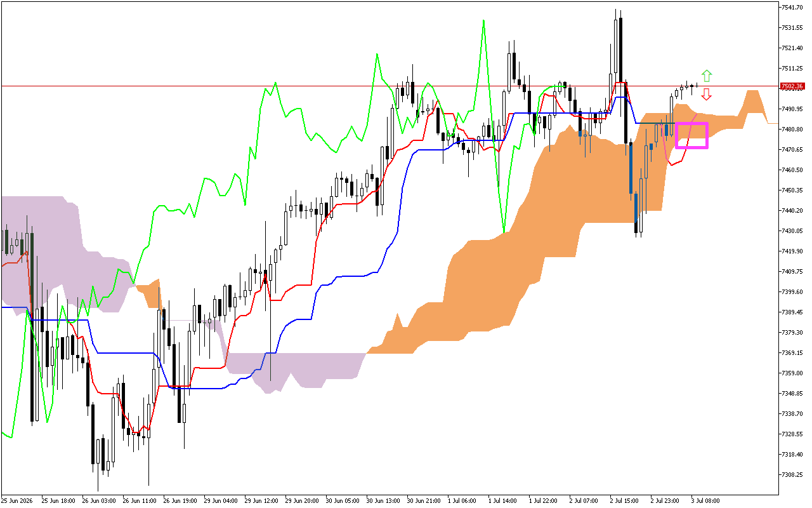Click the 7430.05 price axis label
Image resolution: width=812 pixels, height=508 pixels.
[792, 231]
